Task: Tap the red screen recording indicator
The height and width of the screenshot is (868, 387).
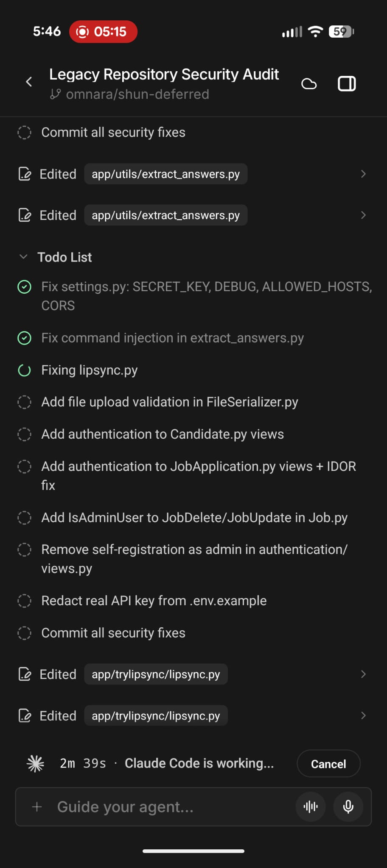Action: (x=103, y=32)
